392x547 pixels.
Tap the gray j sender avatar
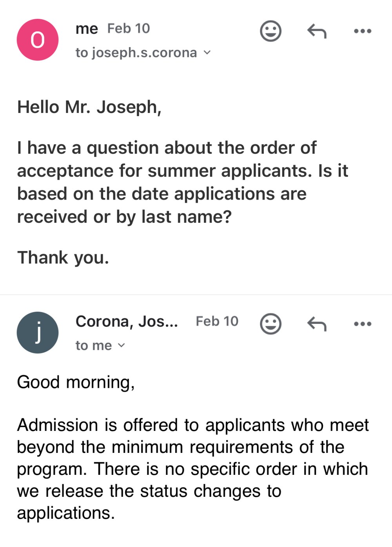coord(38,333)
